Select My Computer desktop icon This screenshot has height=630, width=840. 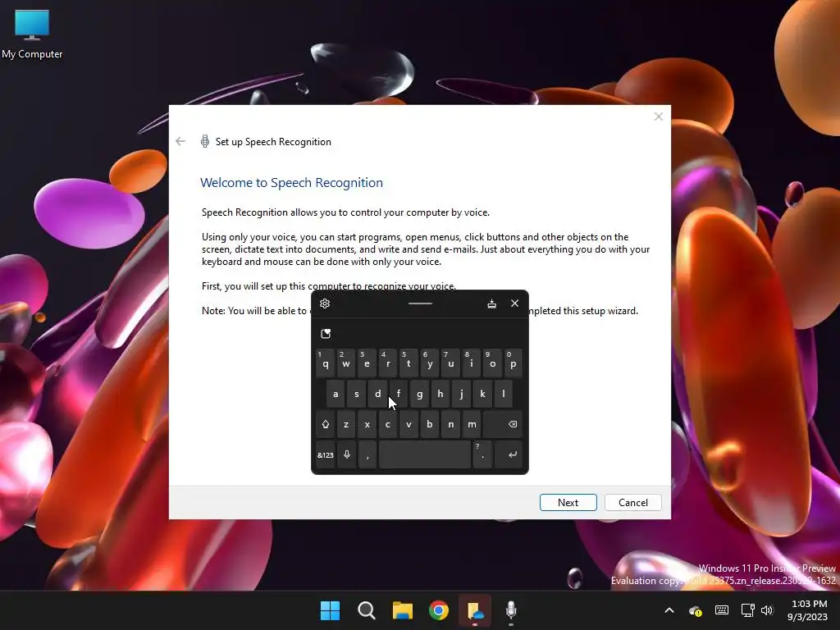[x=32, y=34]
